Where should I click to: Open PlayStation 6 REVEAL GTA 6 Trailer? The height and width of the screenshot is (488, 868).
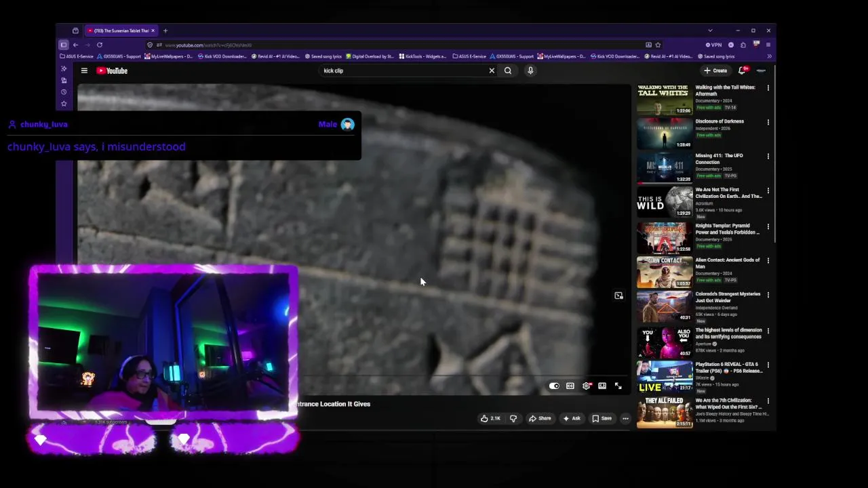(728, 367)
